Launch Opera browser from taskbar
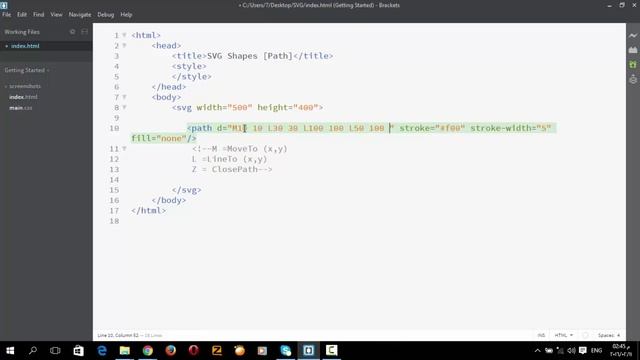 [193, 351]
